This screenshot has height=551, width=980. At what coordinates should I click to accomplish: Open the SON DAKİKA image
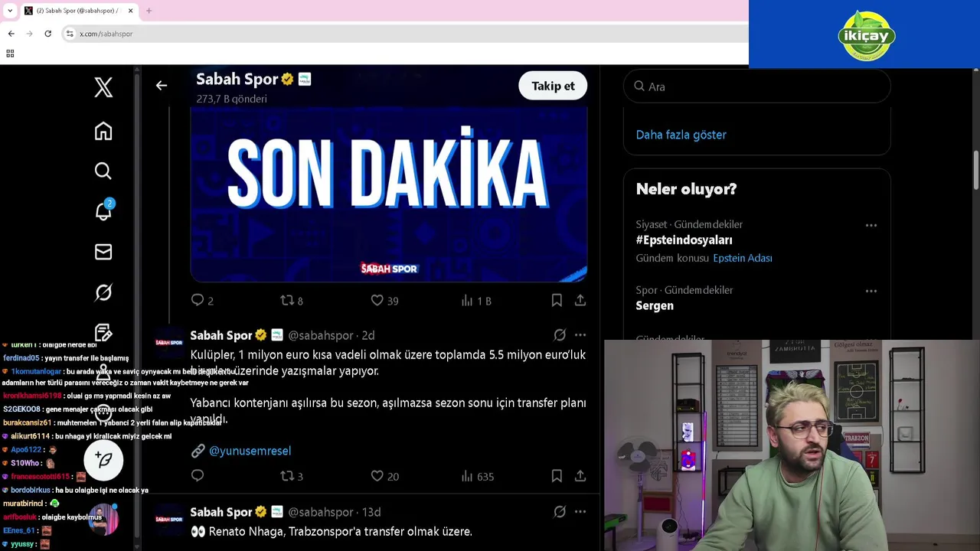click(x=388, y=194)
